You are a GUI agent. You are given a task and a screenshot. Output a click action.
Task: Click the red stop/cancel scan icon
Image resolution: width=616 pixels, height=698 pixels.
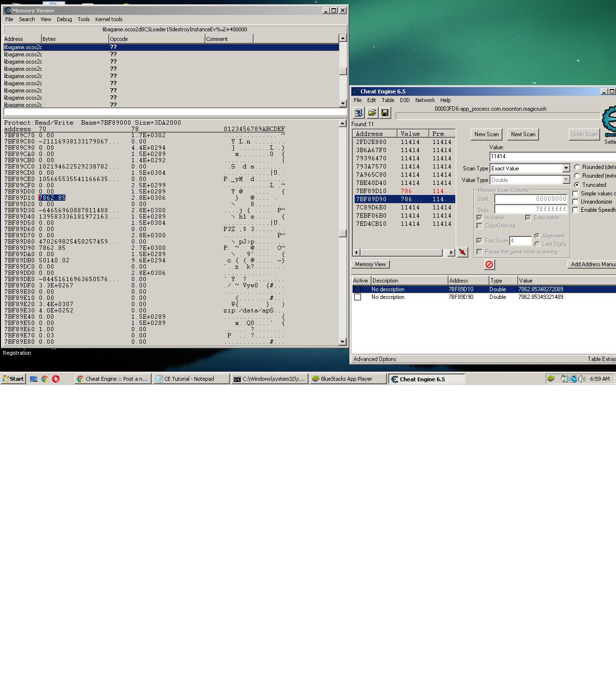coord(489,264)
